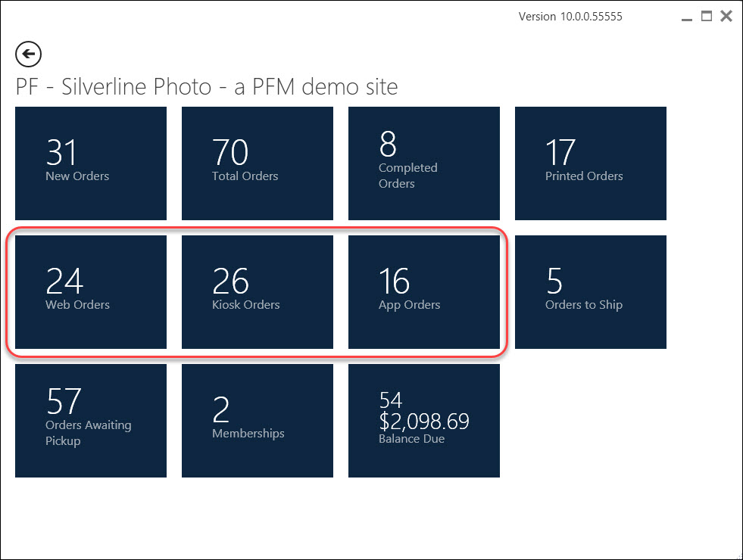
Task: Maximize the application window
Action: click(x=707, y=16)
